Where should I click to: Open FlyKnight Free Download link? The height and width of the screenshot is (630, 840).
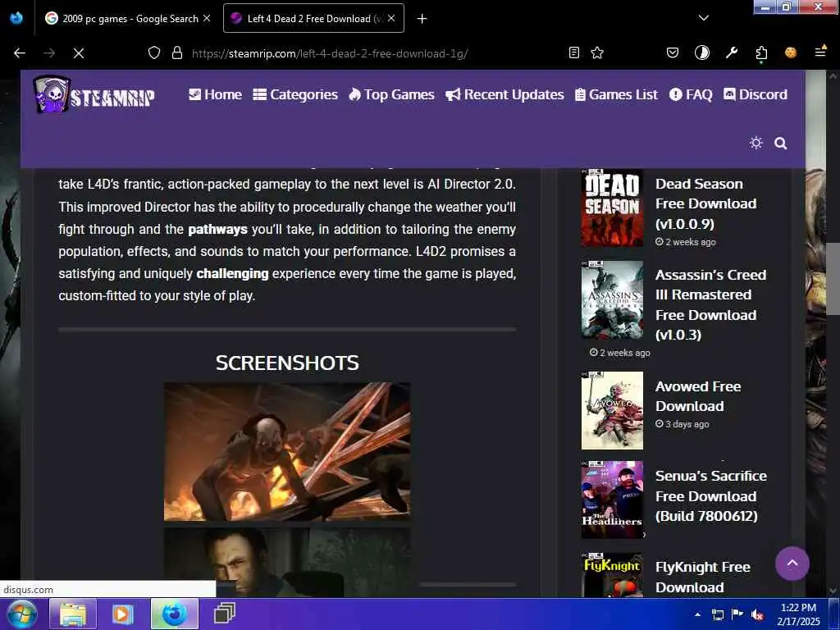point(702,577)
